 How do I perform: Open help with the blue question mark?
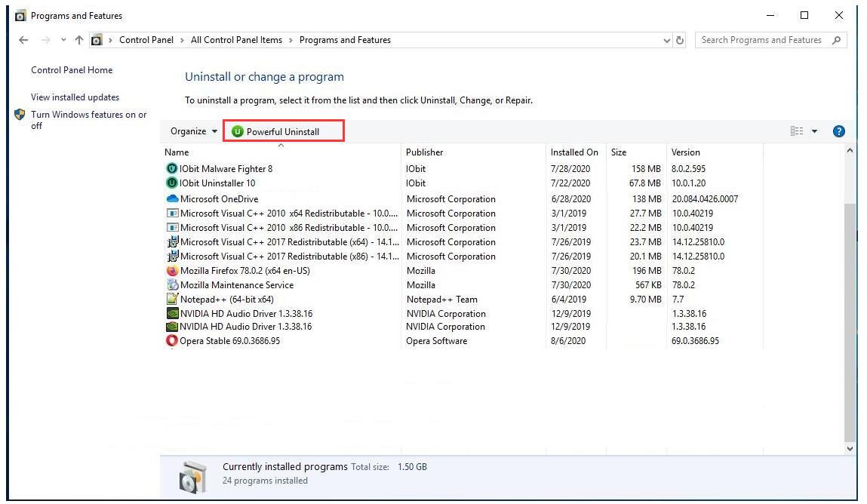point(839,131)
